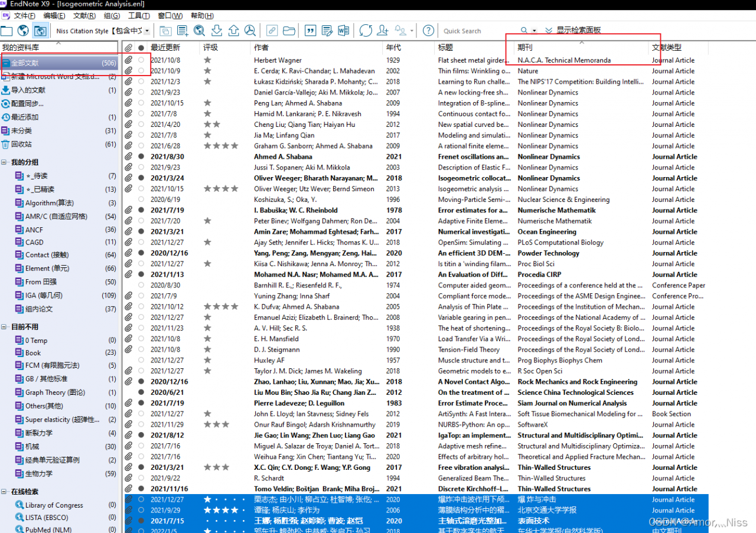Open the 回收站 trash group
The height and width of the screenshot is (533, 756).
tap(21, 144)
